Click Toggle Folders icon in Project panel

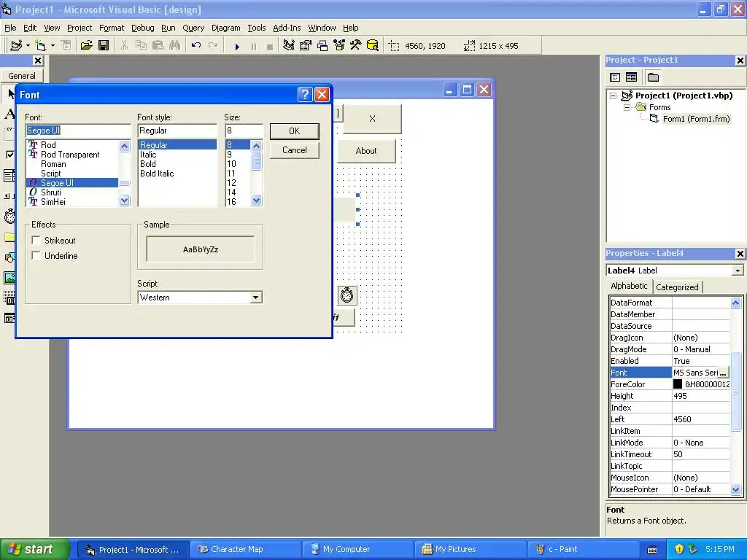pos(653,77)
